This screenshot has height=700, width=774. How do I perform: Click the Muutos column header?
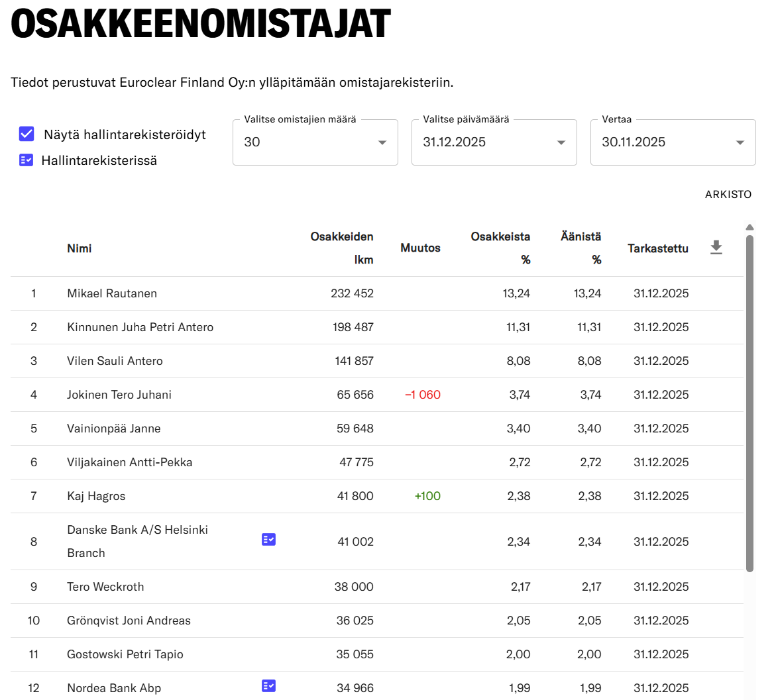coord(420,248)
